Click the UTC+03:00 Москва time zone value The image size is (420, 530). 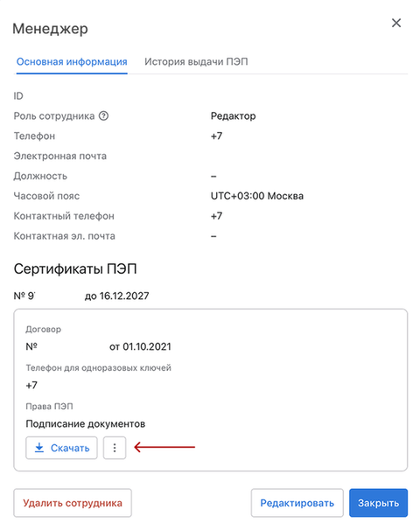coord(257,196)
